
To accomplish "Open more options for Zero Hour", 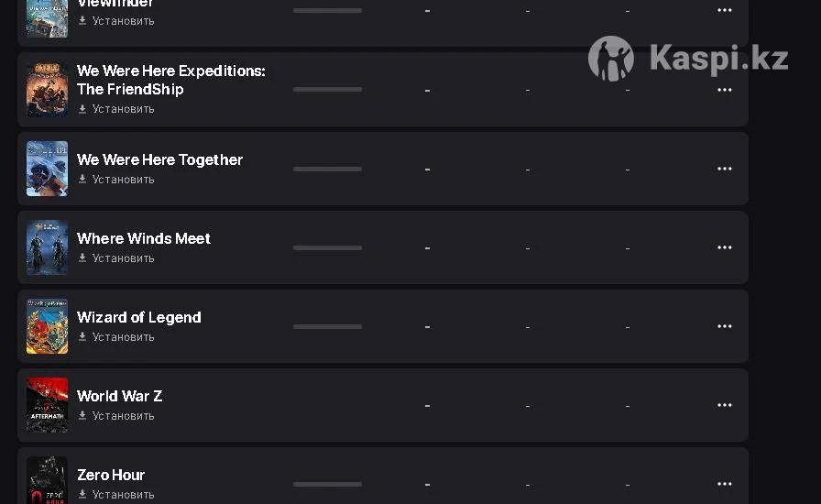I will [x=724, y=484].
